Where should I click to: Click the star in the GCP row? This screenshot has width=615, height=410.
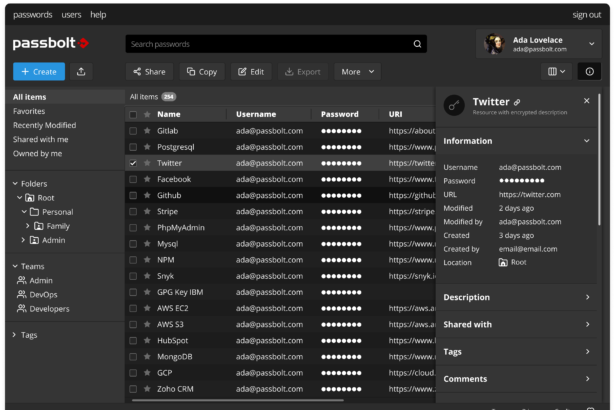147,372
